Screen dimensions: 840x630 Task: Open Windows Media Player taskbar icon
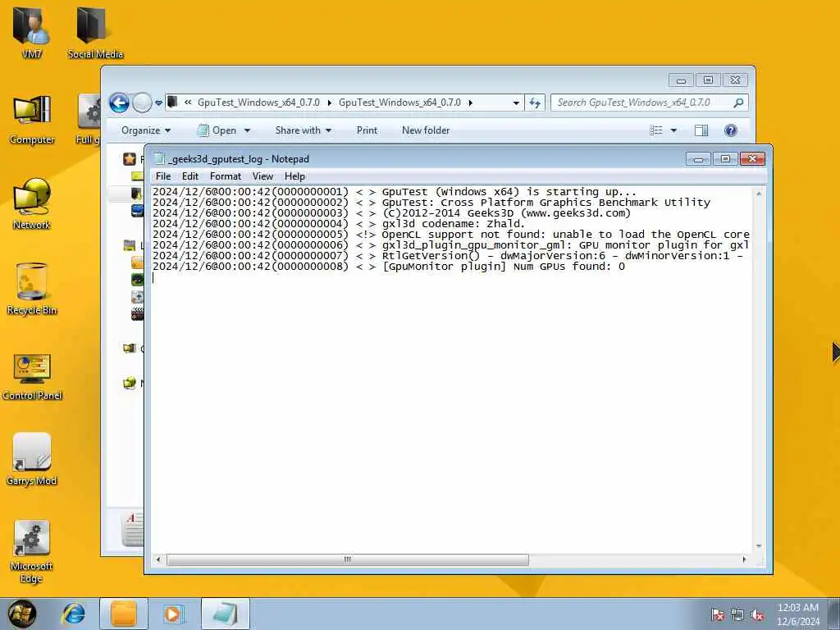172,614
